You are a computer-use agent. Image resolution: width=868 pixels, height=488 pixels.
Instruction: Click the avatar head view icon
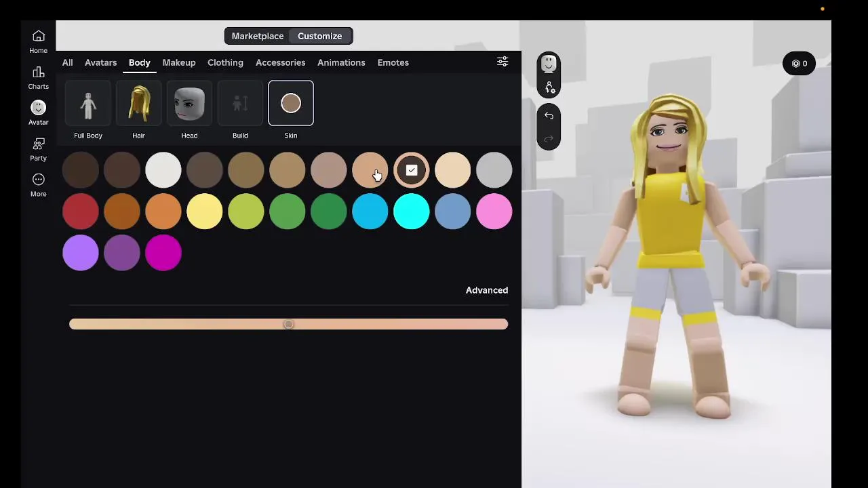[549, 64]
